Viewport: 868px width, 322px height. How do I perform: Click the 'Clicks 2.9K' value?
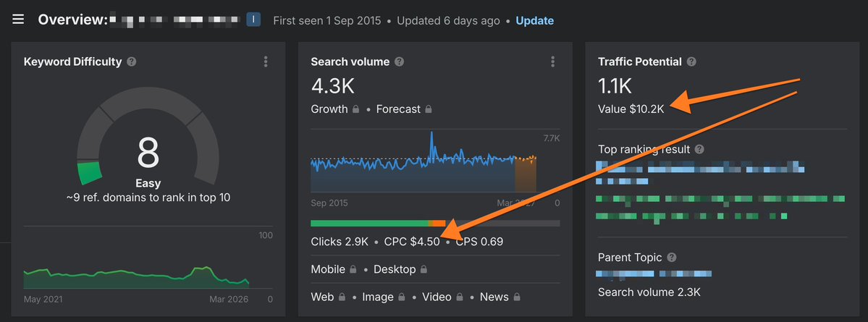click(x=340, y=242)
